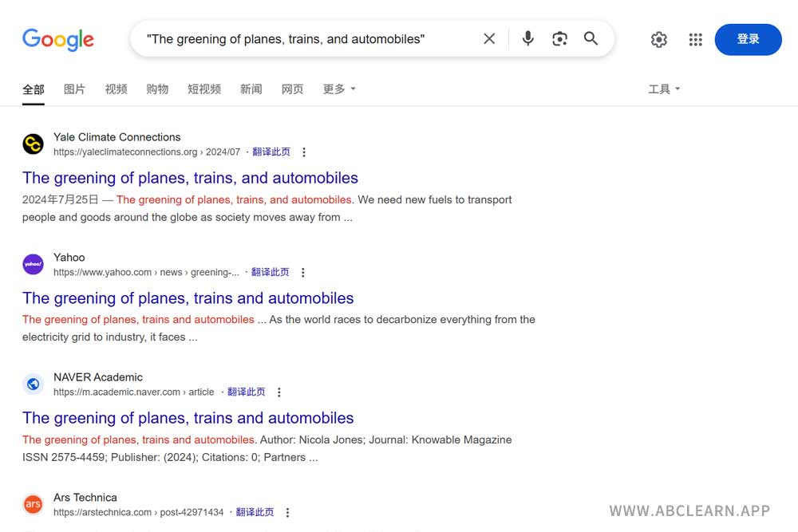The height and width of the screenshot is (532, 798).
Task: Switch to the 短视频 tab
Action: tap(204, 89)
